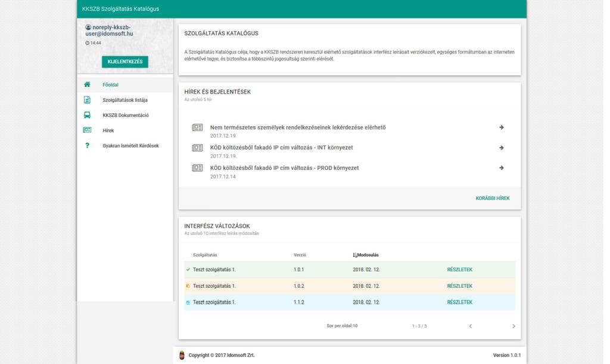
Task: Open the Sor per oldal rows dropdown
Action: coord(342,326)
